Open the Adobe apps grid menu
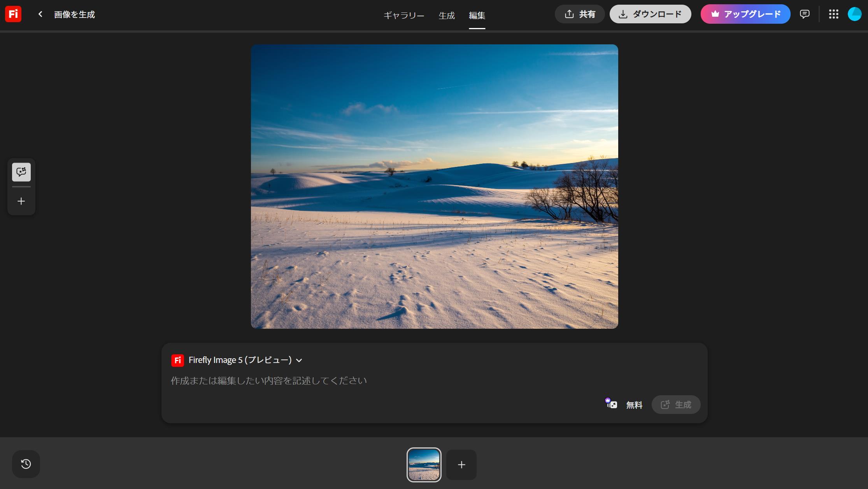868x489 pixels. coord(833,14)
